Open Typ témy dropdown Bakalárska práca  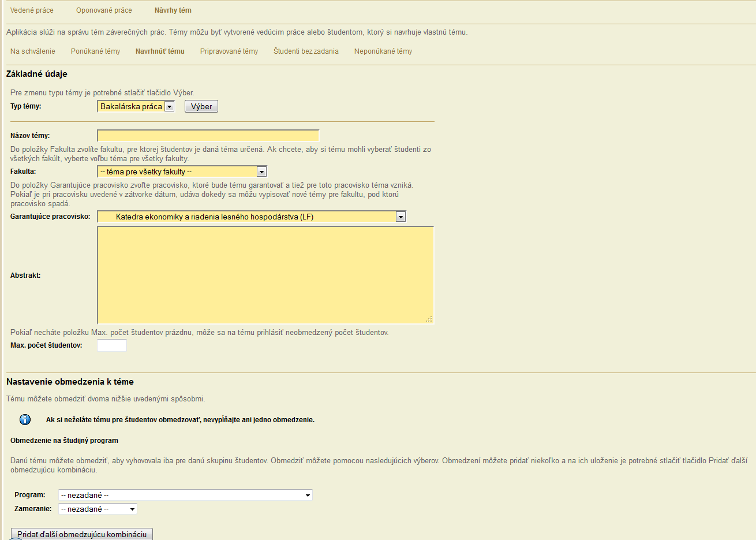coord(136,106)
